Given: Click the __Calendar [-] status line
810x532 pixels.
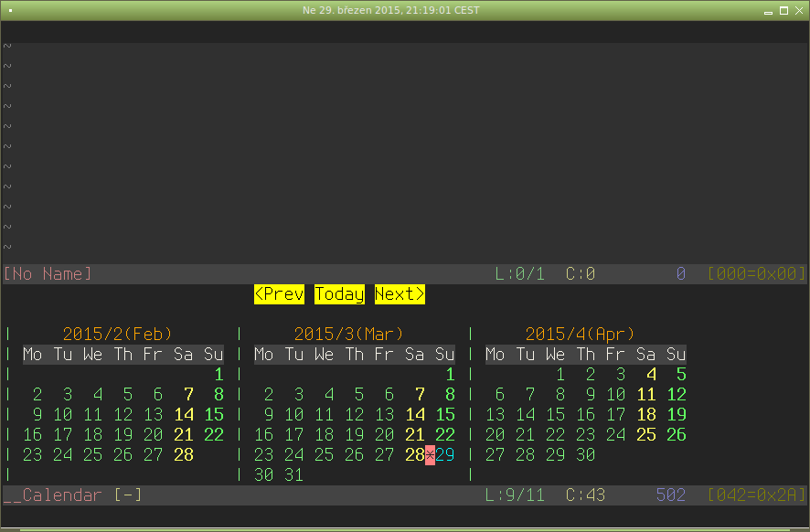Looking at the screenshot, I should pos(405,495).
